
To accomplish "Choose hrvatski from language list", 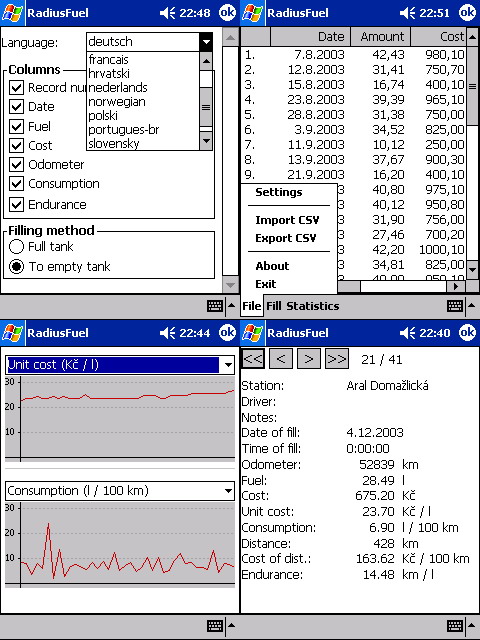I will (143, 73).
